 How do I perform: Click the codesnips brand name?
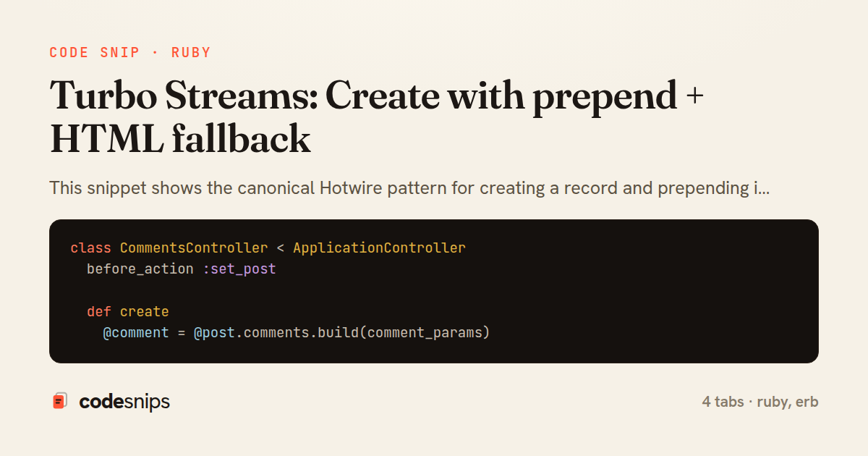click(x=124, y=402)
